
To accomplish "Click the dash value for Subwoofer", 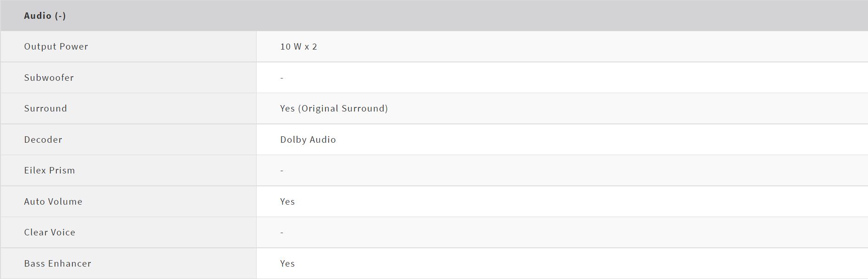I will [x=282, y=78].
